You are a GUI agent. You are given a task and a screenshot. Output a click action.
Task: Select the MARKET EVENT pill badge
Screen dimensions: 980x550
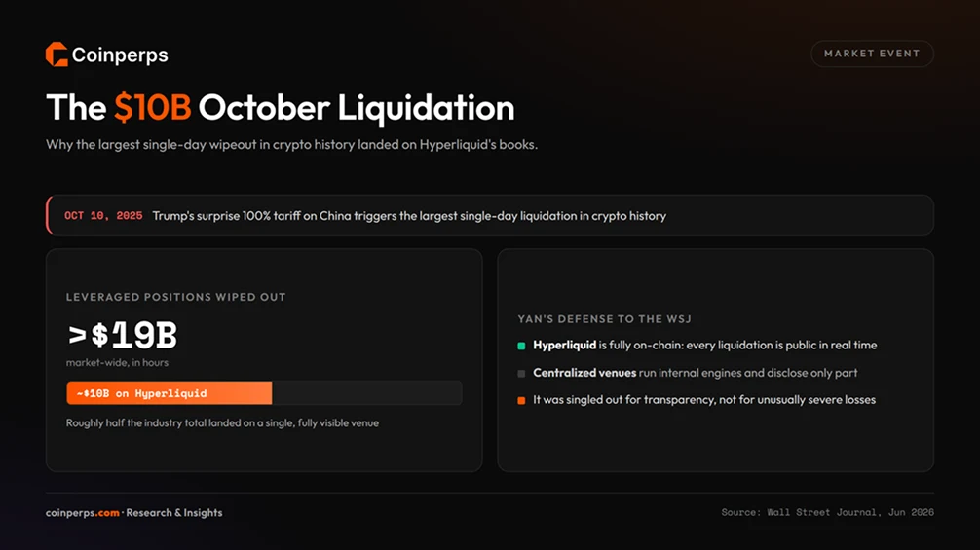coord(872,54)
